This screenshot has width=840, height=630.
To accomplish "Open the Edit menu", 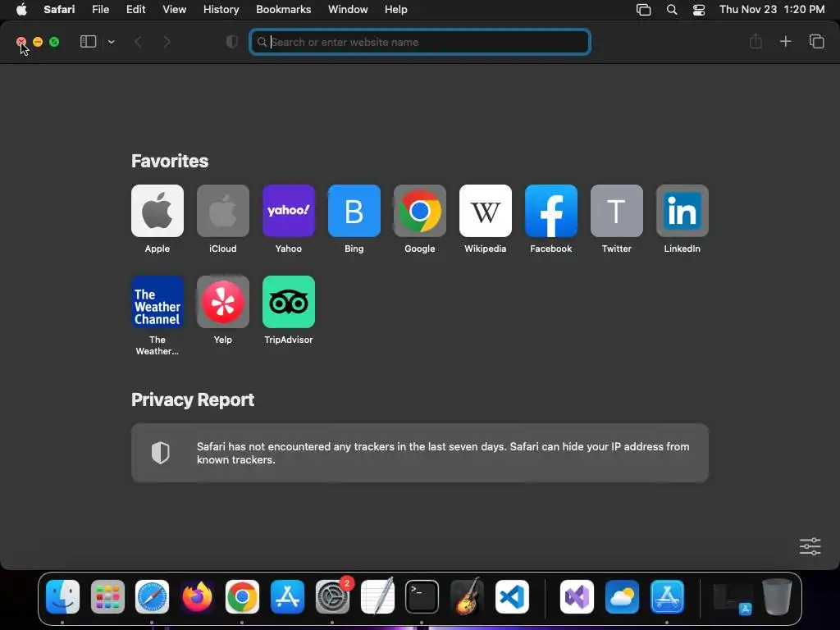I will tap(135, 10).
